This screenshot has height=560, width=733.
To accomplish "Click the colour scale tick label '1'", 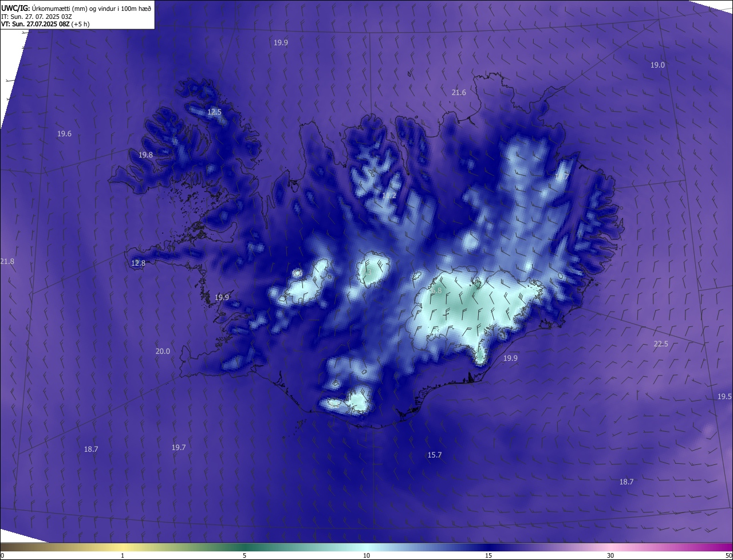I will point(123,555).
